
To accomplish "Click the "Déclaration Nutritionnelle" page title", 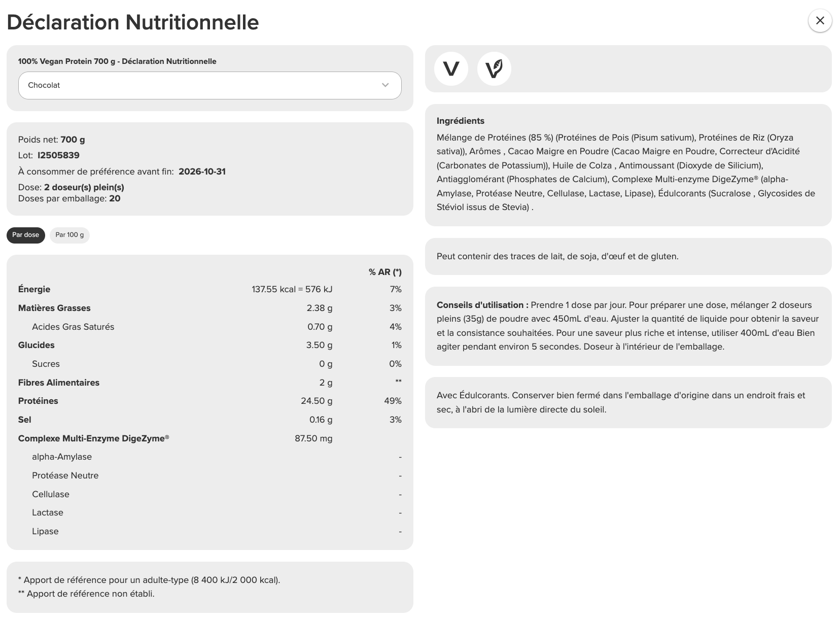I will [133, 22].
